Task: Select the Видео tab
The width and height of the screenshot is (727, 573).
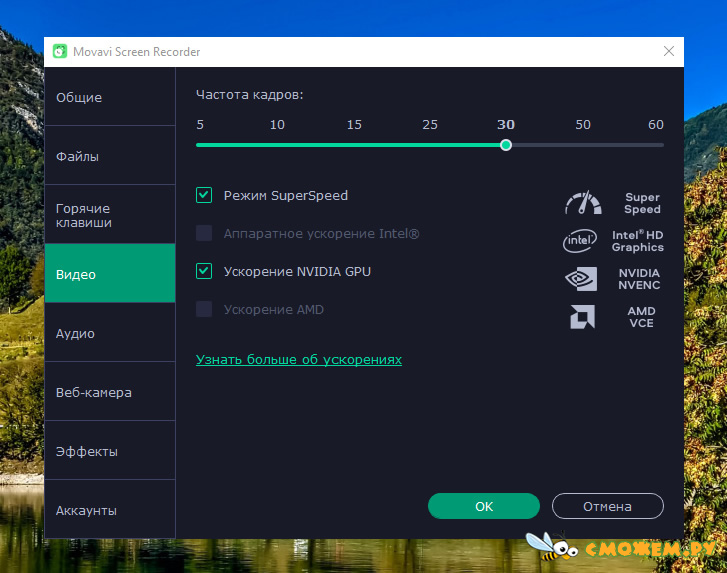Action: coord(110,274)
